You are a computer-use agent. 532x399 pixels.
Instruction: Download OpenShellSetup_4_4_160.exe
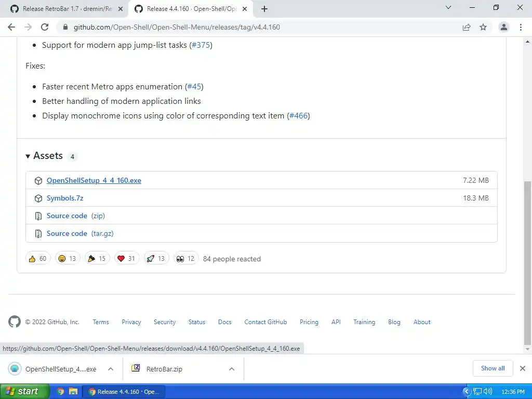94,180
